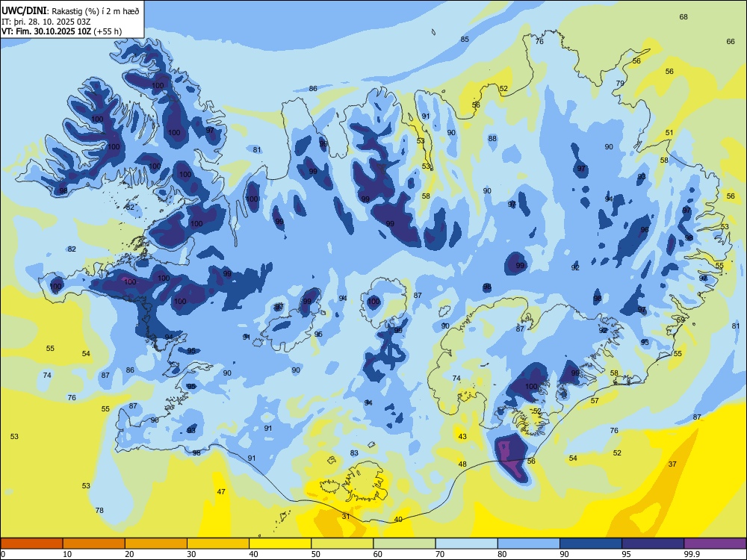The image size is (747, 560).
Task: Pick the 50–60 yellow-green legend swatch
Action: click(x=342, y=544)
